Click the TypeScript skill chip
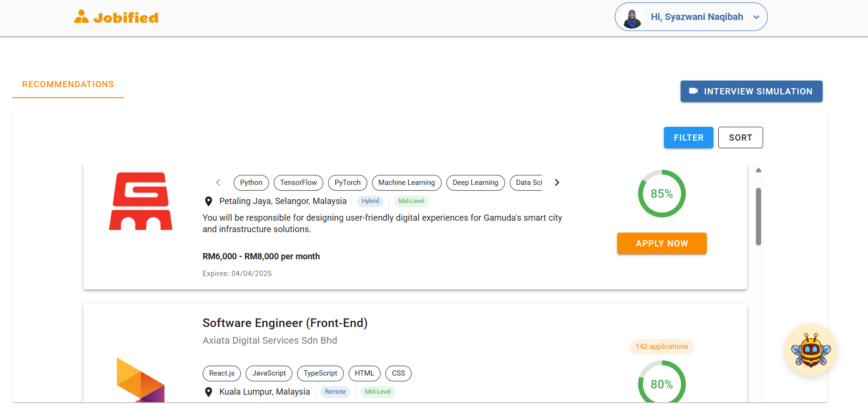Screen dimensions: 868x408 coord(320,373)
